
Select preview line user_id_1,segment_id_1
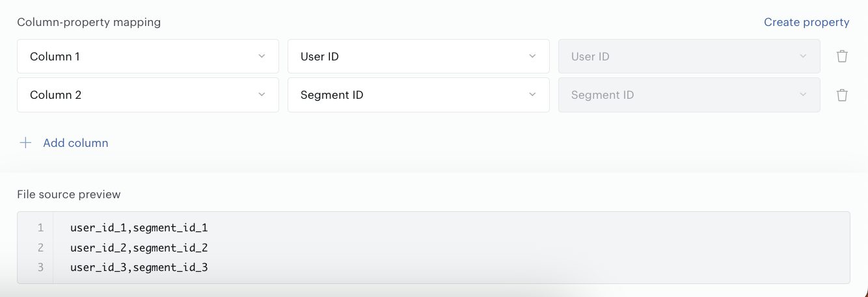pyautogui.click(x=139, y=228)
